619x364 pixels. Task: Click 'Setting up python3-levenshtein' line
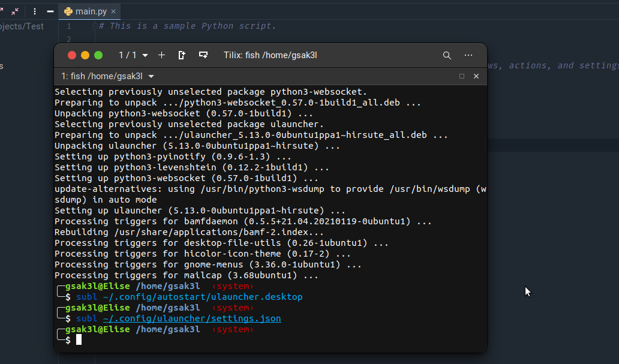point(192,167)
